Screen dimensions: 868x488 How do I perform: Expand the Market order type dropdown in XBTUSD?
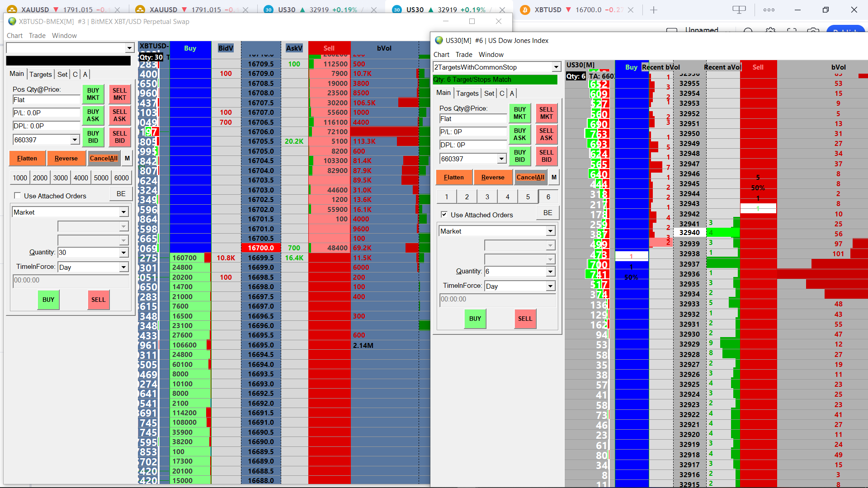(123, 212)
